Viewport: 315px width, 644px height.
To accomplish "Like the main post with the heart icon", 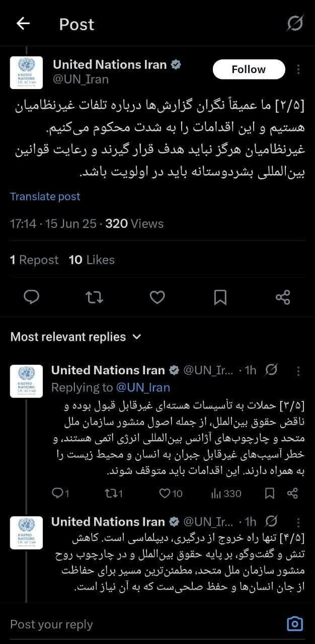I will (157, 298).
